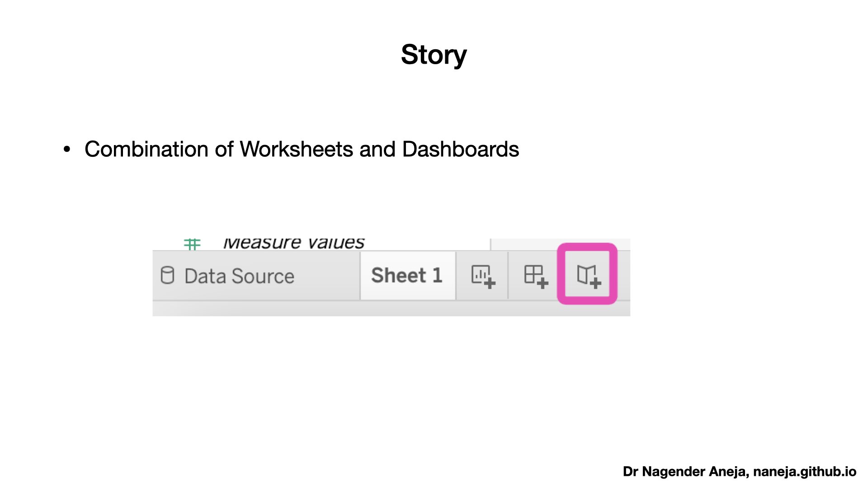This screenshot has width=868, height=488.
Task: Click the New Story icon highlighted in pink
Action: 588,275
